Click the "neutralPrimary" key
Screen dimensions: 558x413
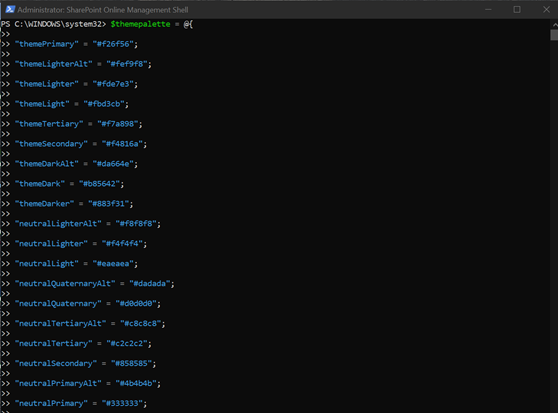pyautogui.click(x=51, y=403)
